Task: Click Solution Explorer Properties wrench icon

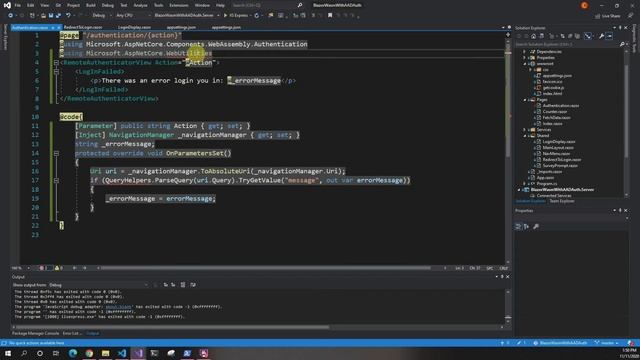Action: 601,36
